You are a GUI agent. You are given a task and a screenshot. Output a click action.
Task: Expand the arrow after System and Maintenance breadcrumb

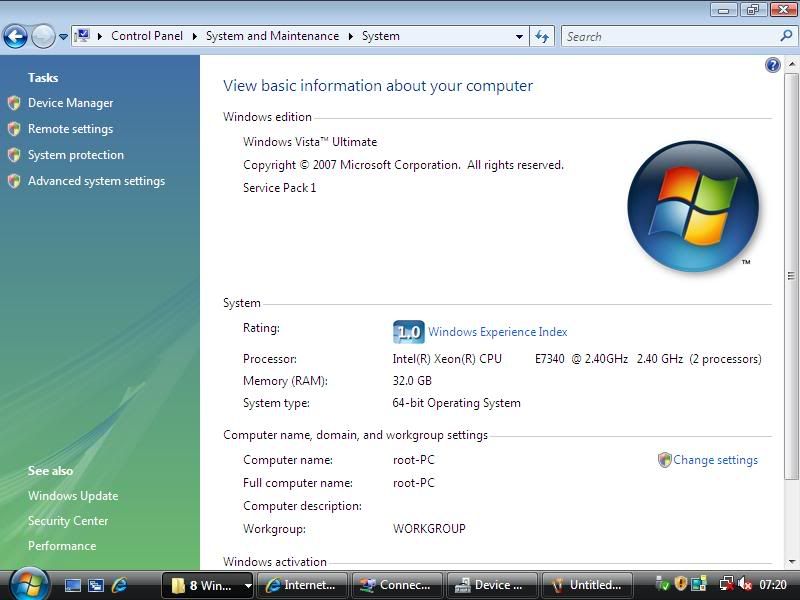[x=351, y=36]
